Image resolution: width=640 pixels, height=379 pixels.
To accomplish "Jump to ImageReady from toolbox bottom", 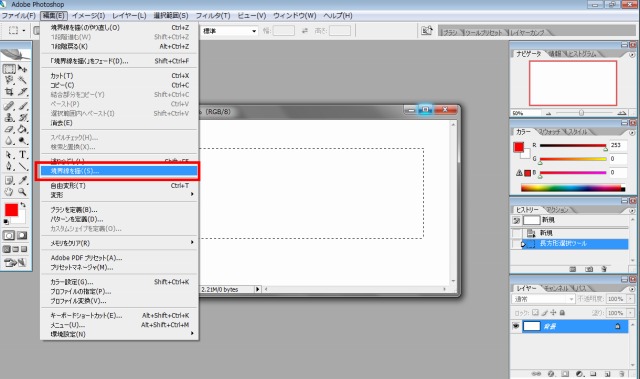I will coord(15,263).
